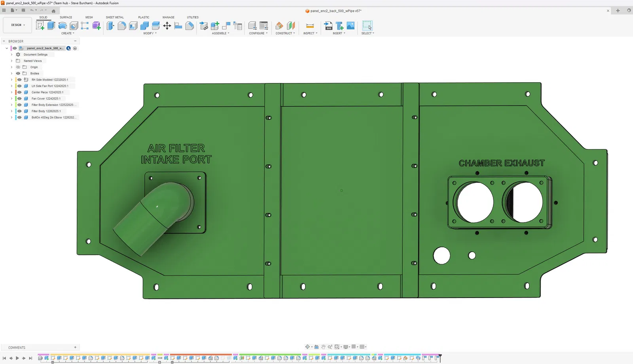This screenshot has width=633, height=364.
Task: Add a comment with the plus button
Action: [x=75, y=347]
